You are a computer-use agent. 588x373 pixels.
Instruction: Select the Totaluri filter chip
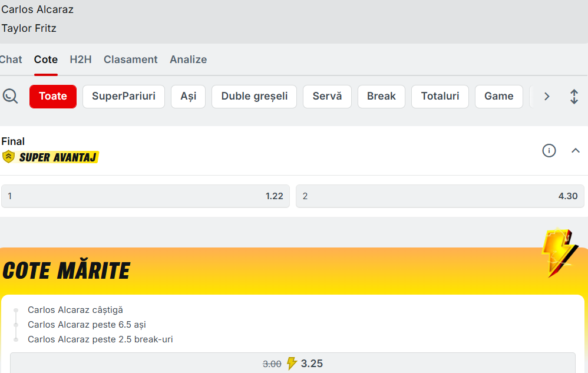tap(440, 97)
